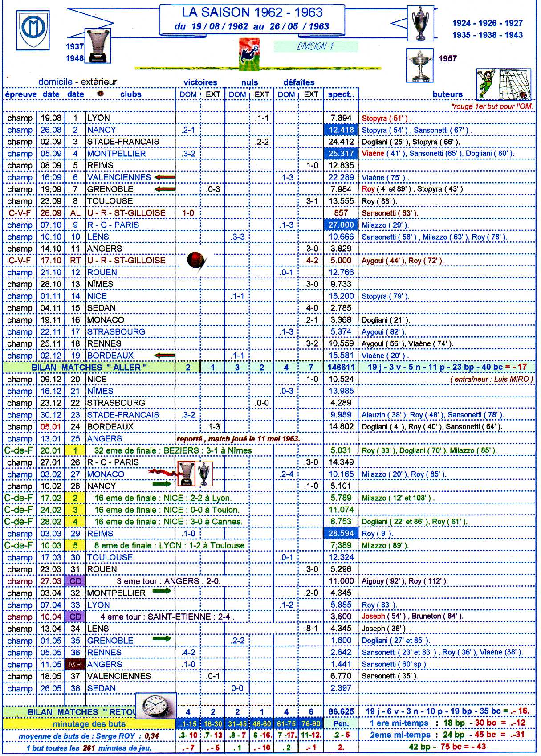The width and height of the screenshot is (541, 756).
Task: Click the buteurs column header
Action: [x=447, y=94]
